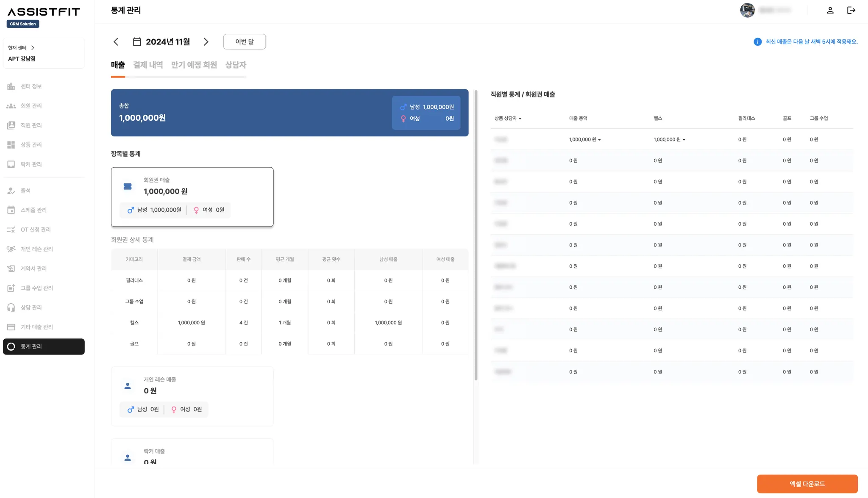
Task: Switch to 만기 예정 회원 tab
Action: 194,65
